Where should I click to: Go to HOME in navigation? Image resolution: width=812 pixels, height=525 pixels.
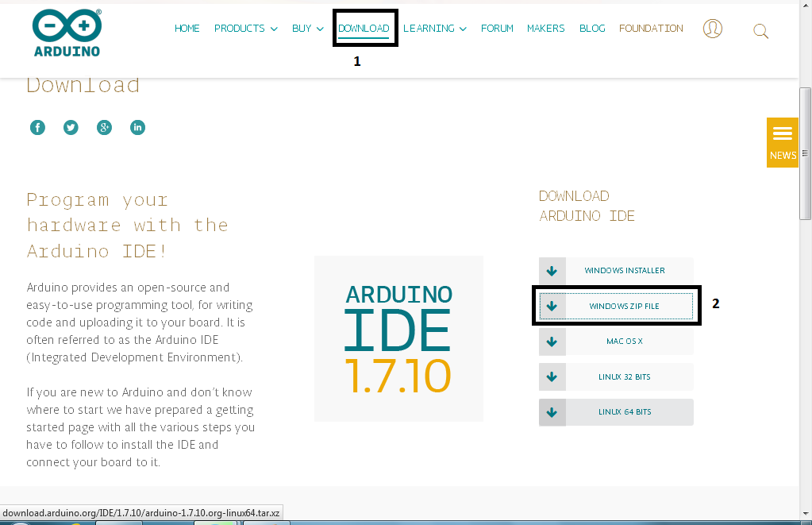point(187,29)
